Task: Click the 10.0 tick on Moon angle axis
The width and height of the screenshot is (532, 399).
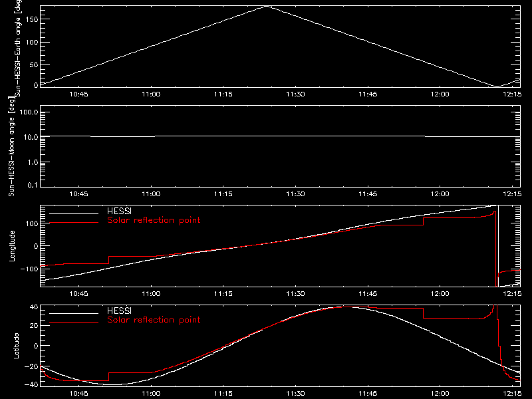Action: (31, 138)
